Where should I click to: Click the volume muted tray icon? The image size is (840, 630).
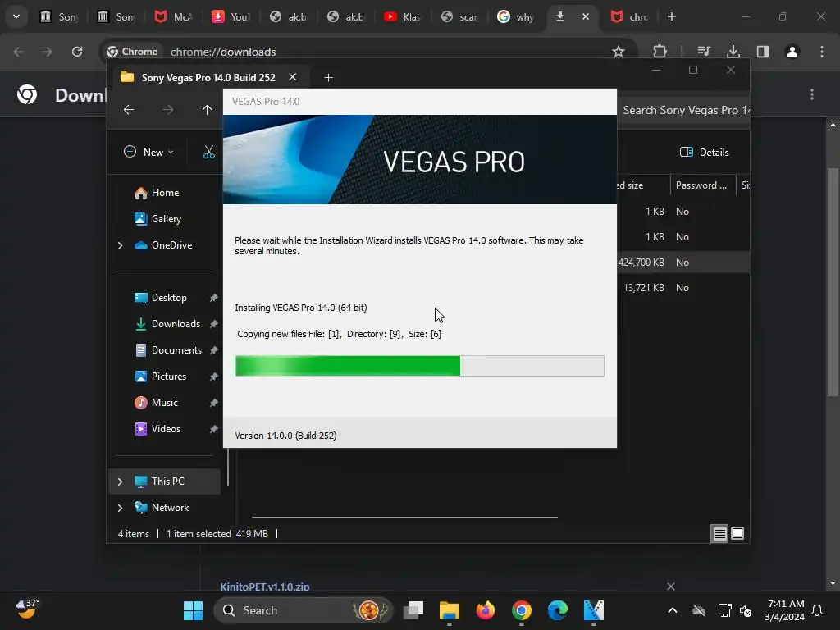click(745, 610)
